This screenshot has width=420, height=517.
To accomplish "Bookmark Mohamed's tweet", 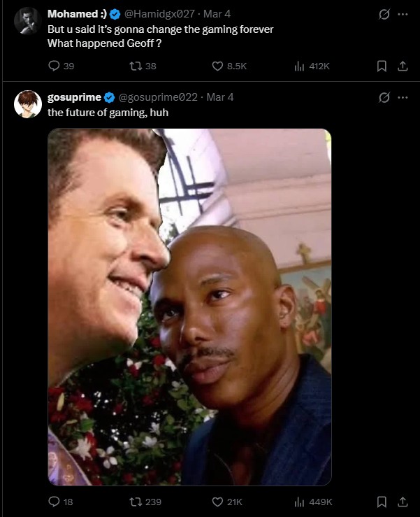I will (x=382, y=66).
